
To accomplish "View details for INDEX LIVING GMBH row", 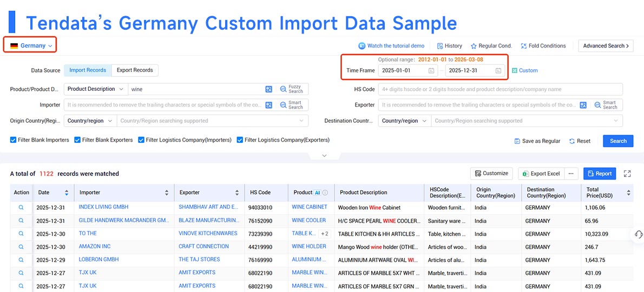I will pyautogui.click(x=21, y=208).
